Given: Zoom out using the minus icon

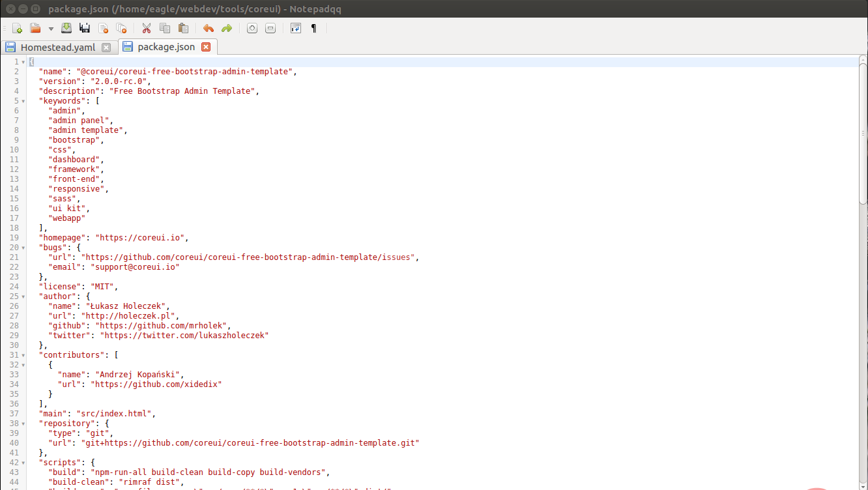Looking at the screenshot, I should point(270,29).
